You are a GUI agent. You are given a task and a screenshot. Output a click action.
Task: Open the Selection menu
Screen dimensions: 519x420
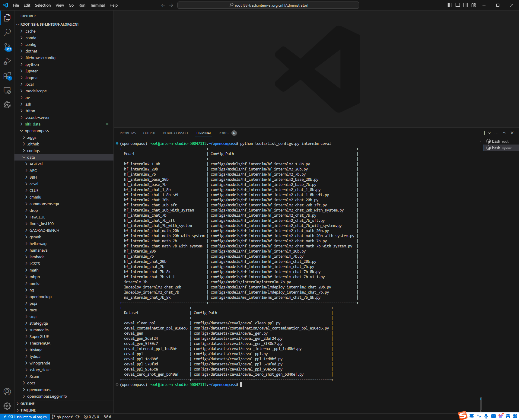tap(43, 5)
